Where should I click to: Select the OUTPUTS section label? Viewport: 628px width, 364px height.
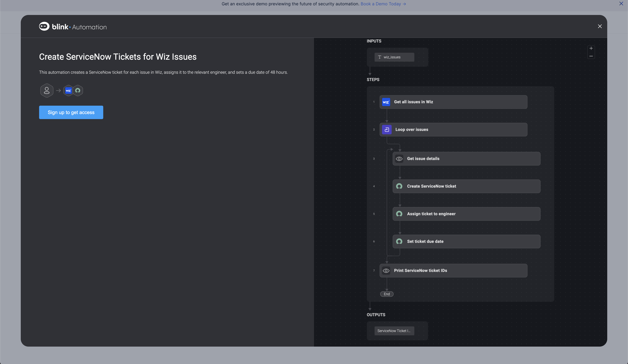click(375, 315)
